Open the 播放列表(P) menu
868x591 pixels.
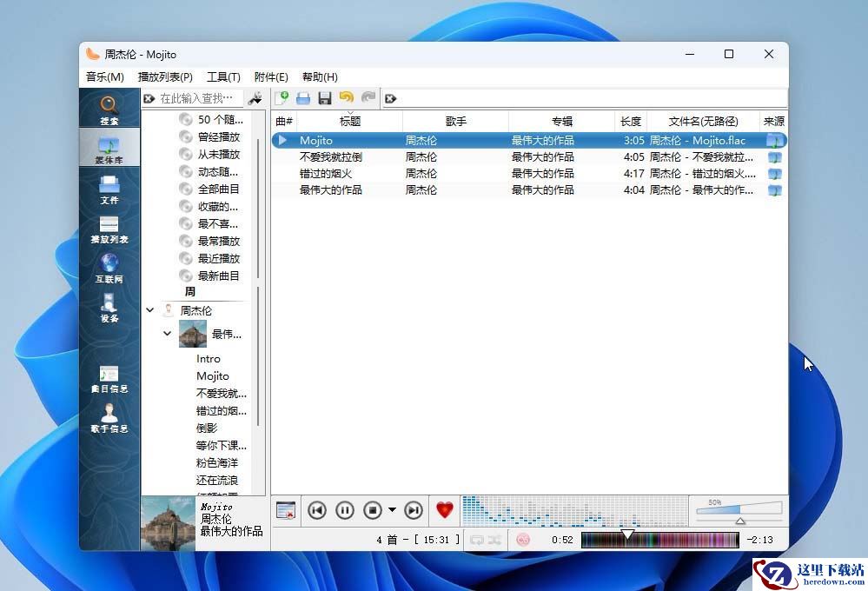165,77
